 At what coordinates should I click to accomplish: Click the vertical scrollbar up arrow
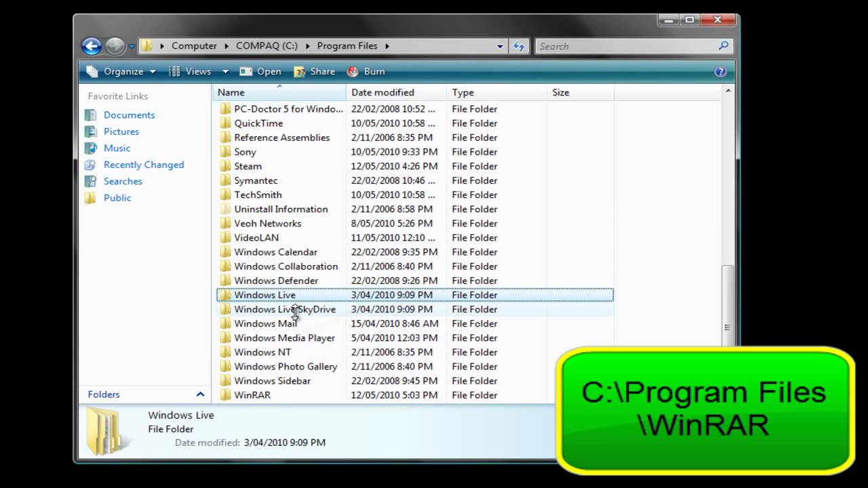(728, 90)
